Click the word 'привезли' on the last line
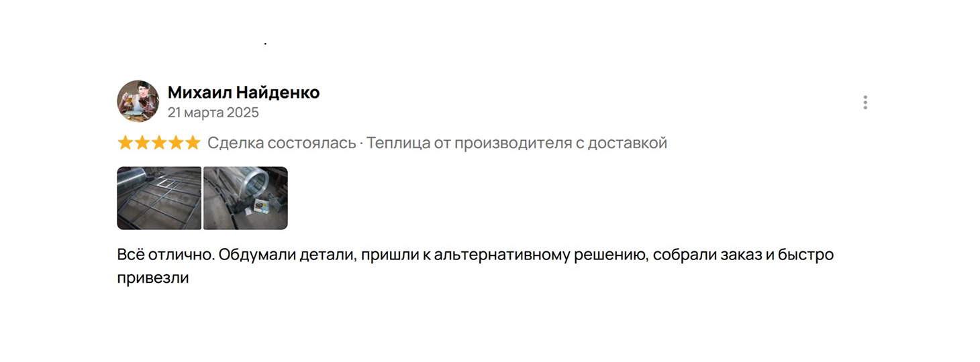 pos(152,278)
